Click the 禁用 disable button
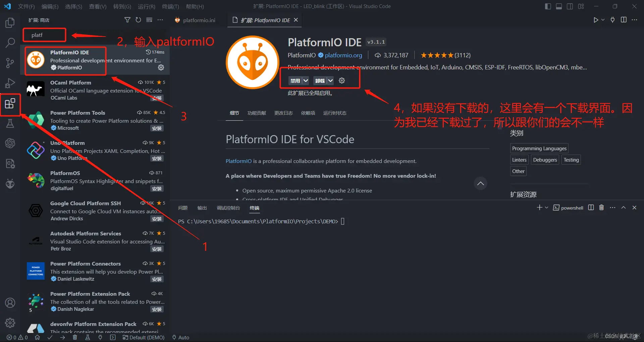The width and height of the screenshot is (644, 342). click(295, 80)
